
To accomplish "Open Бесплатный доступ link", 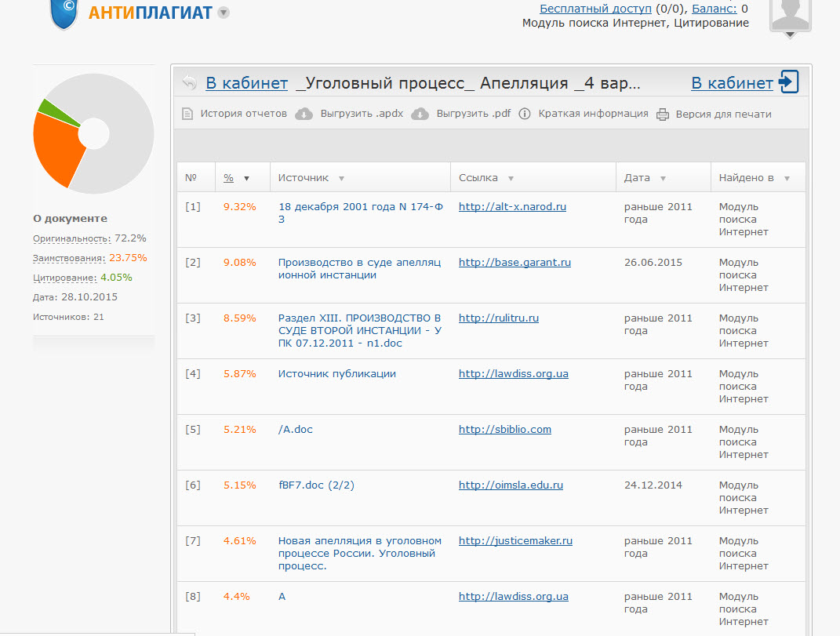I will pos(595,9).
